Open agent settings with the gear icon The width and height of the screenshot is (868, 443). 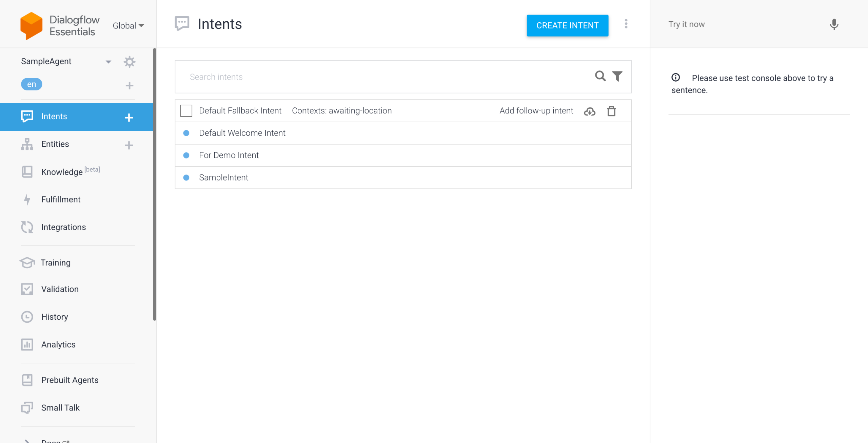[x=130, y=62]
